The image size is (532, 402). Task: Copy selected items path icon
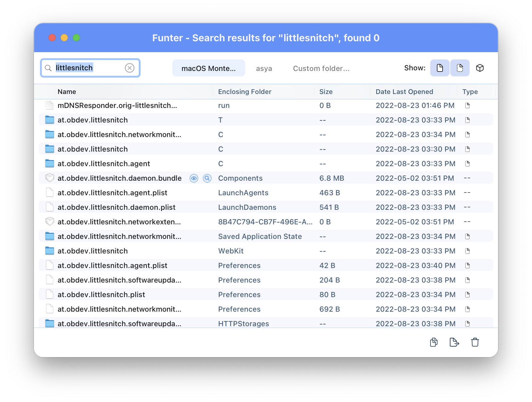[434, 342]
